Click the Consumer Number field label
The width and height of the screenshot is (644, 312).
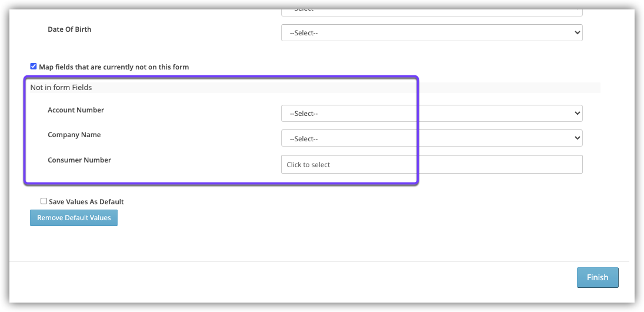tap(79, 160)
